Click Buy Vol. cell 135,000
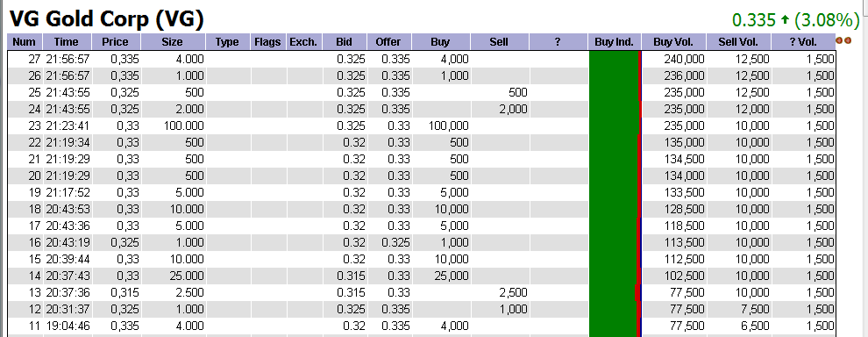Screen dimensions: 868x337 [684, 142]
